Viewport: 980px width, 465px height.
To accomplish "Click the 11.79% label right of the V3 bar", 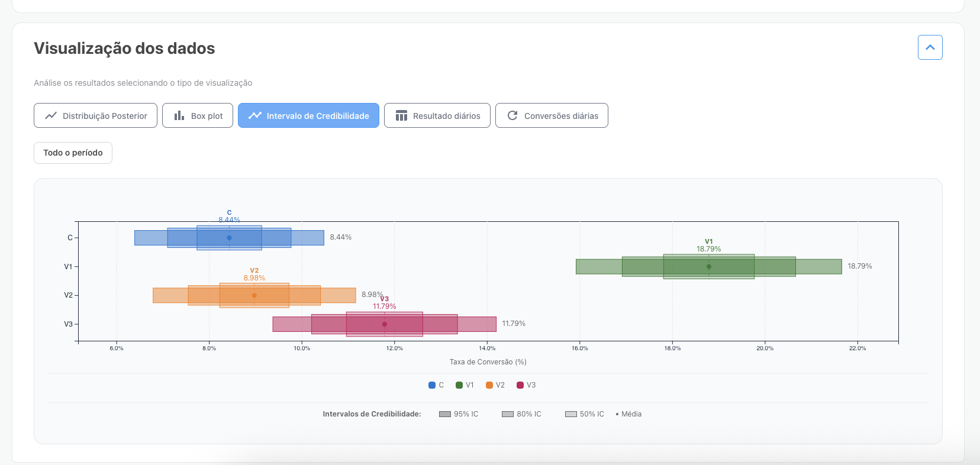I will point(514,324).
